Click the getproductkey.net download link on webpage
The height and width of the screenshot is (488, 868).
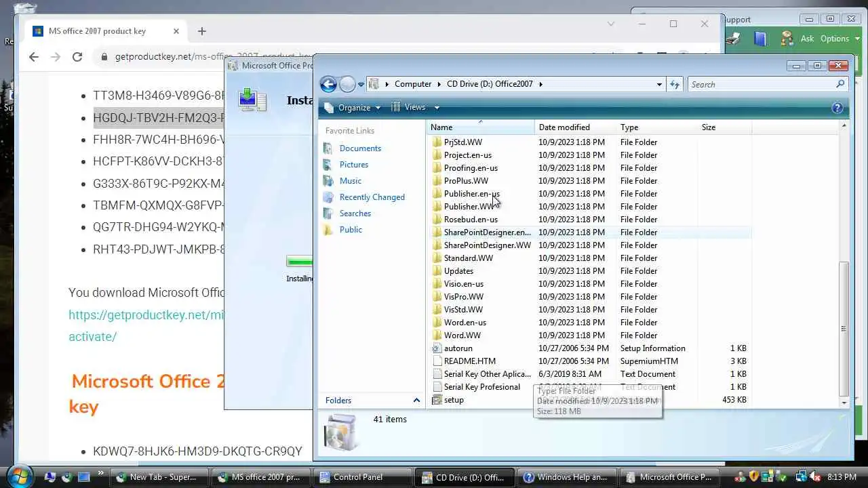(x=146, y=325)
